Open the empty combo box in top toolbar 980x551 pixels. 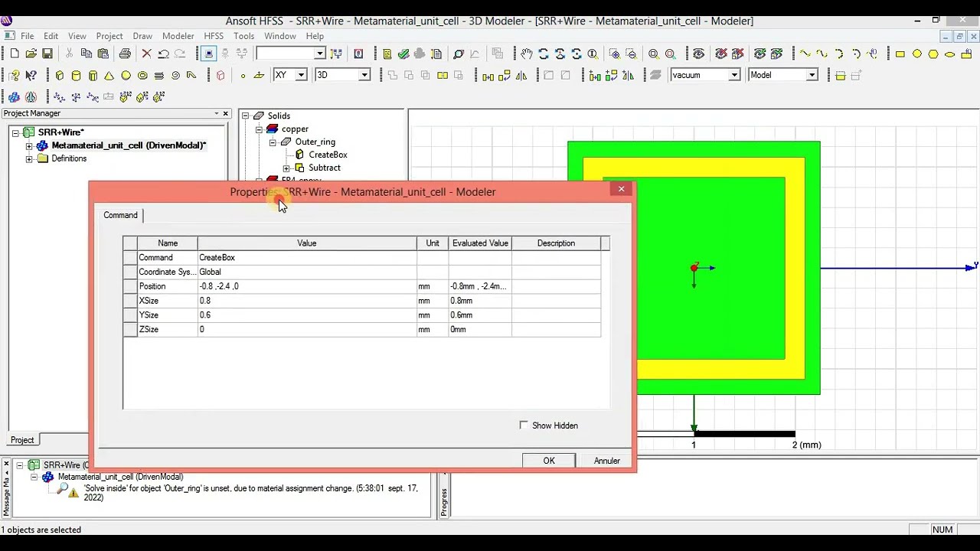pos(319,54)
